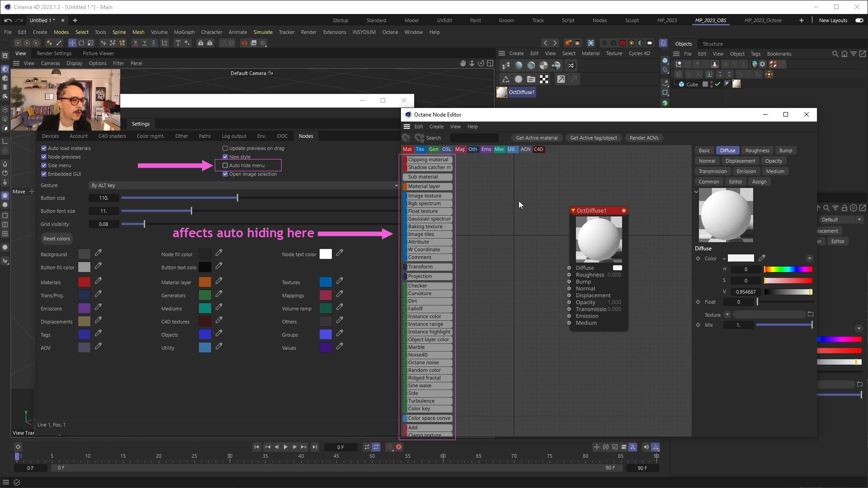Enable the Auto hide menu checkbox
This screenshot has height=488, width=868.
click(x=225, y=165)
